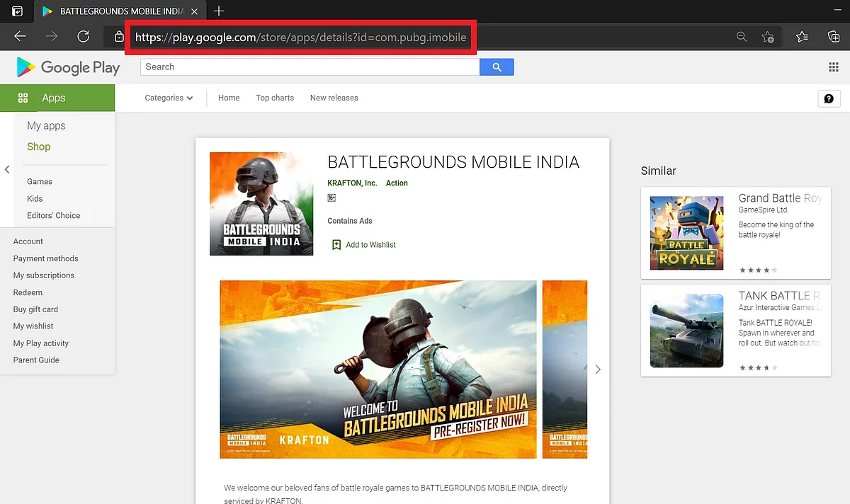Click the Similar heading
Image resolution: width=850 pixels, height=504 pixels.
pyautogui.click(x=659, y=171)
